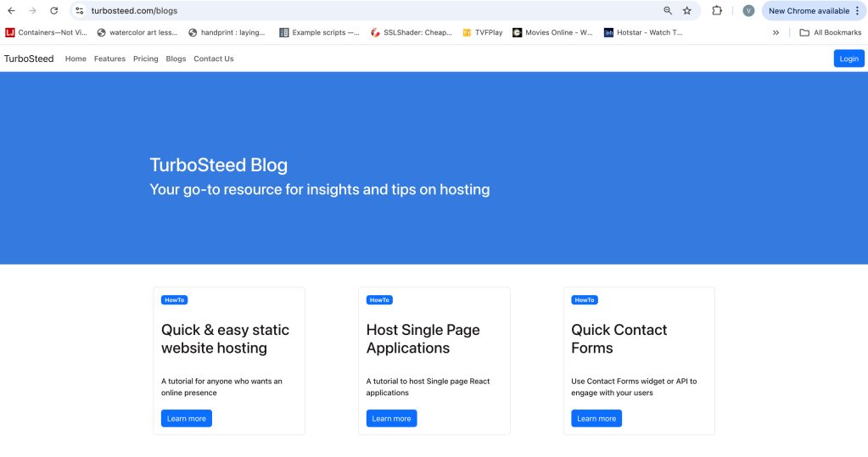Open the All Bookmarks folder
The image size is (868, 457).
click(830, 33)
